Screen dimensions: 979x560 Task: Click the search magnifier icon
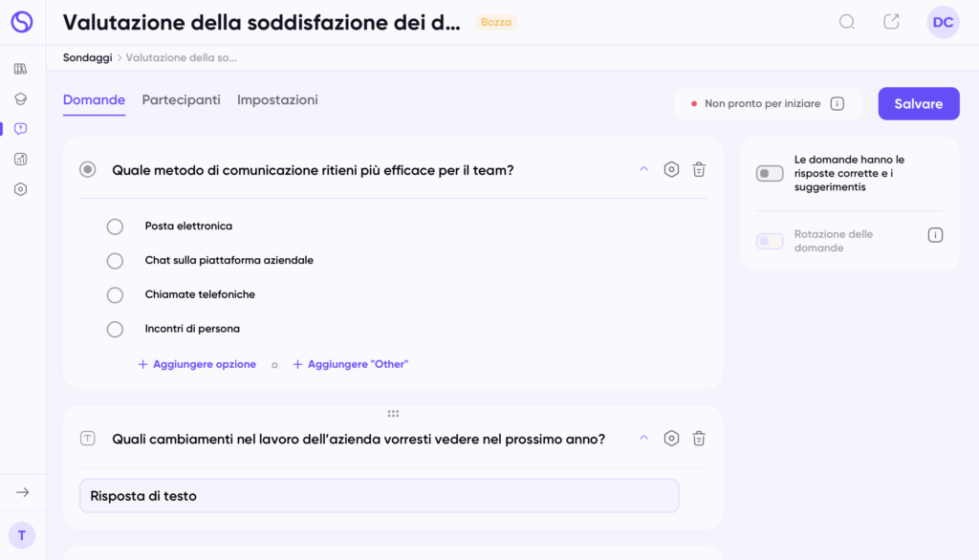pyautogui.click(x=846, y=22)
